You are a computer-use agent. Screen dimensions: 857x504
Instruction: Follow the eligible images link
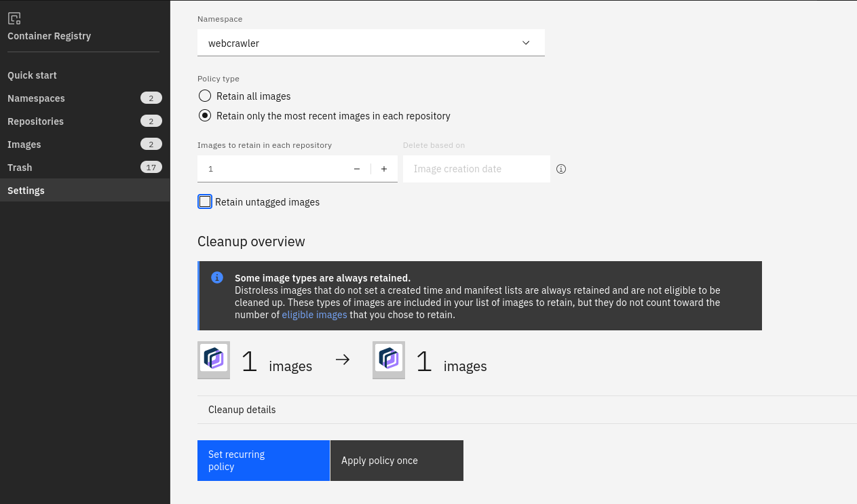[314, 315]
